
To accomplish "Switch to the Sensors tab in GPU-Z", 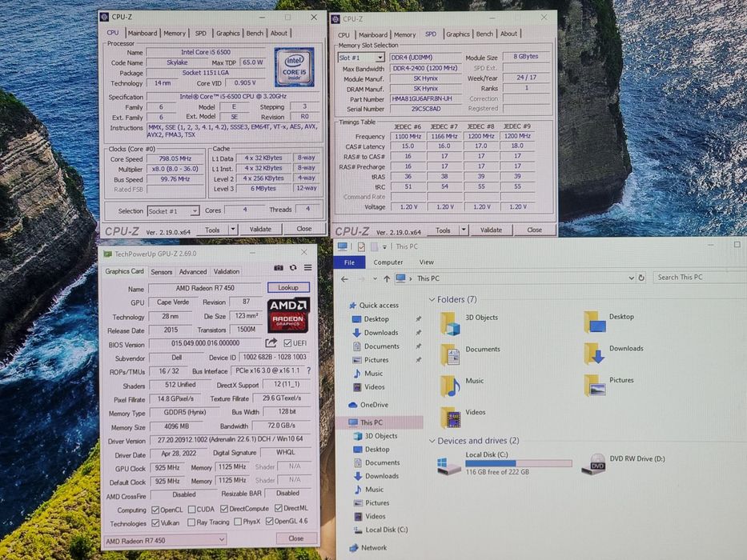I will [162, 272].
